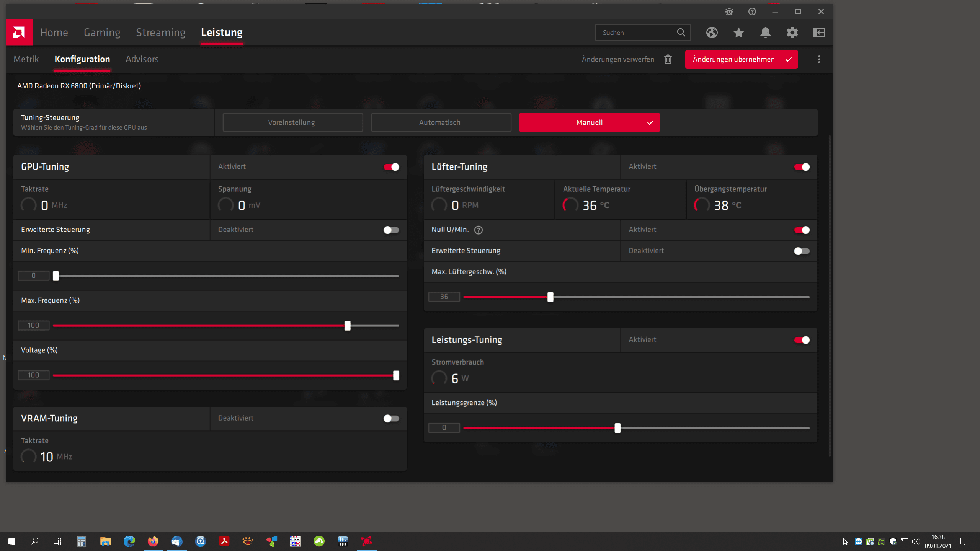Click Leistungsgrenze slider handle
980x551 pixels.
617,428
